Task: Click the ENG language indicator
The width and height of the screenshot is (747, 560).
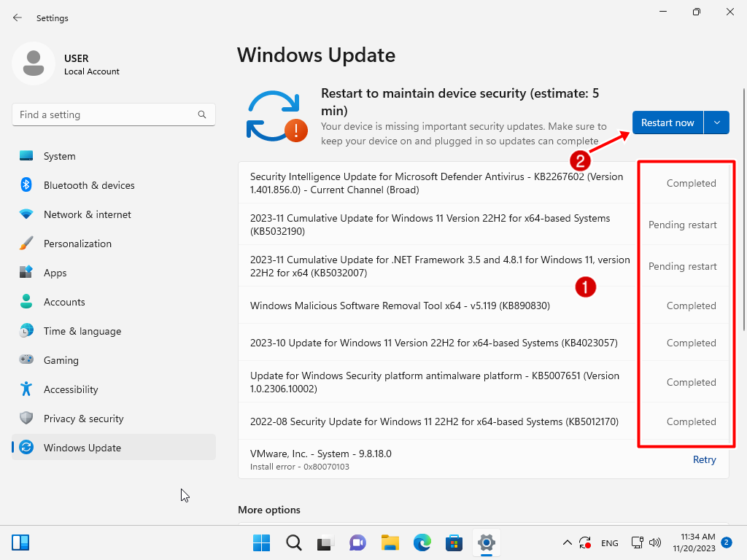Action: [609, 542]
